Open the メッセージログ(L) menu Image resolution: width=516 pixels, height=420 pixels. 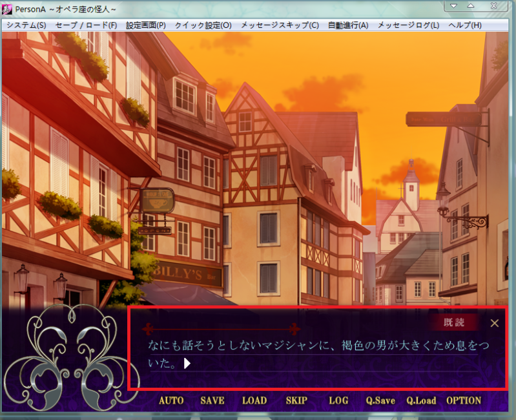pyautogui.click(x=408, y=25)
